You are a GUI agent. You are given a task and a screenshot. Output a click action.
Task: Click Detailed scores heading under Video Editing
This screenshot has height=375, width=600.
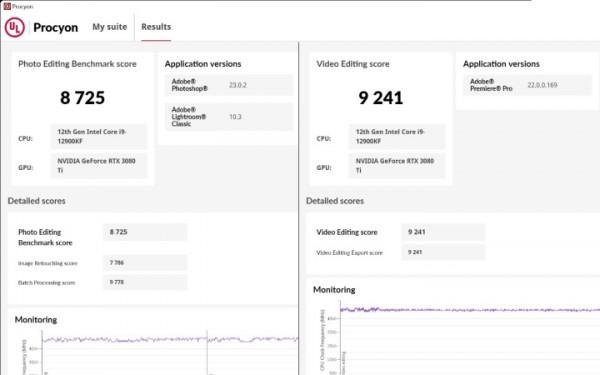tap(335, 201)
